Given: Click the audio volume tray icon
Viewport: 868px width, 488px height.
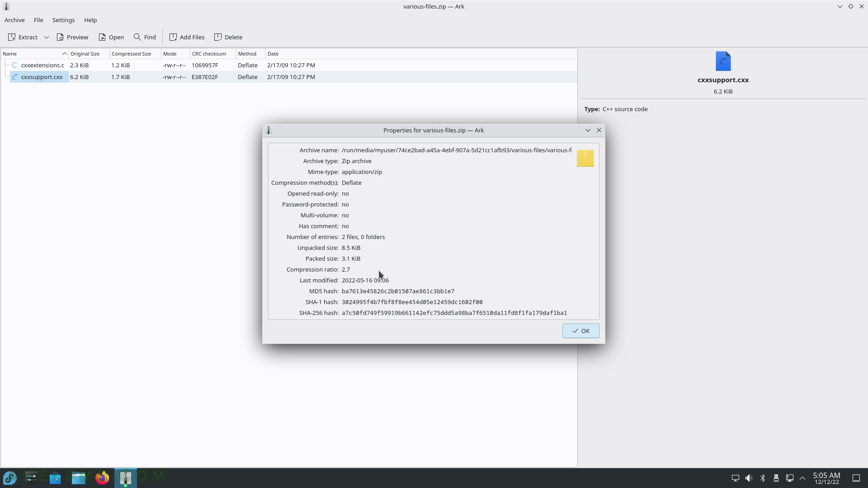Looking at the screenshot, I should click(x=749, y=478).
